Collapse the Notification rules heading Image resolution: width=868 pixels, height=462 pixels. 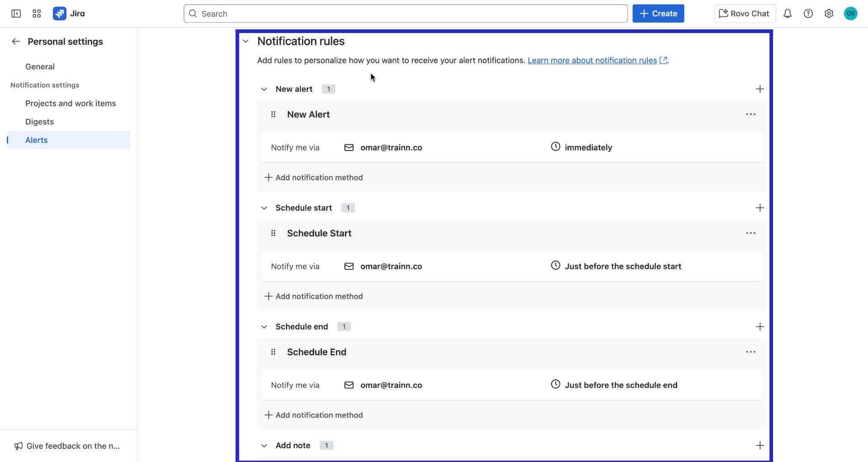pyautogui.click(x=245, y=41)
